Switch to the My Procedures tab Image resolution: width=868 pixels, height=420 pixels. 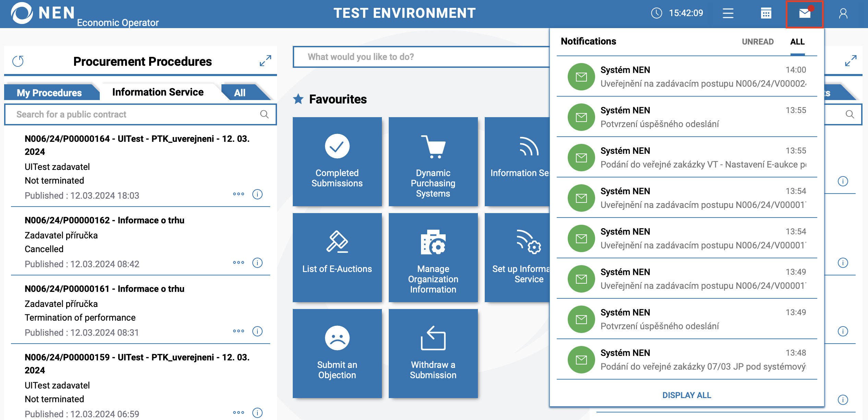point(49,93)
